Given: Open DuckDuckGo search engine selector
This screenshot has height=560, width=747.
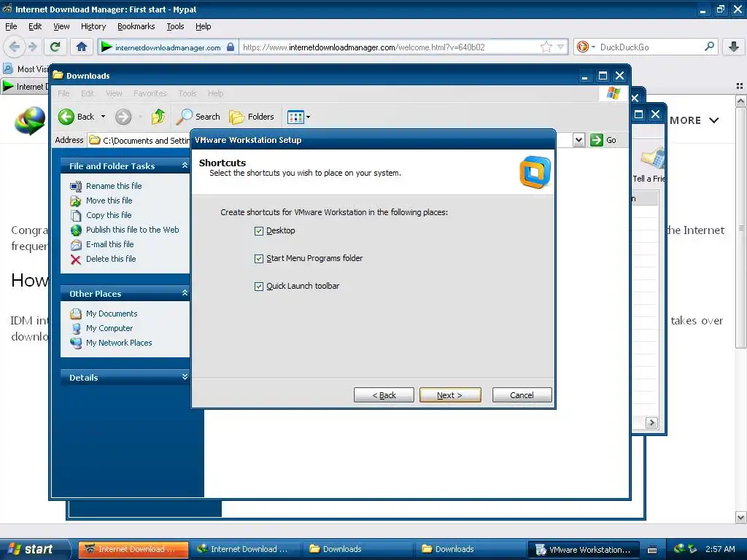Looking at the screenshot, I should pyautogui.click(x=586, y=47).
